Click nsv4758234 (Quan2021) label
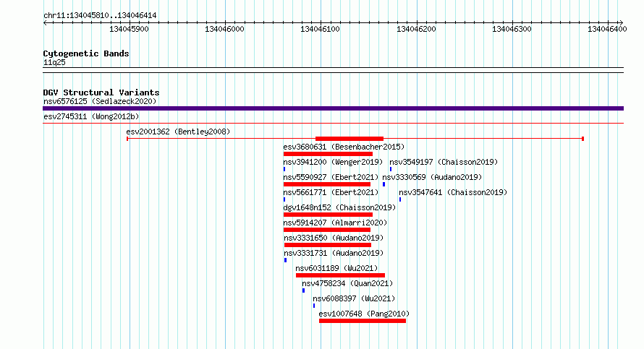 click(x=347, y=283)
